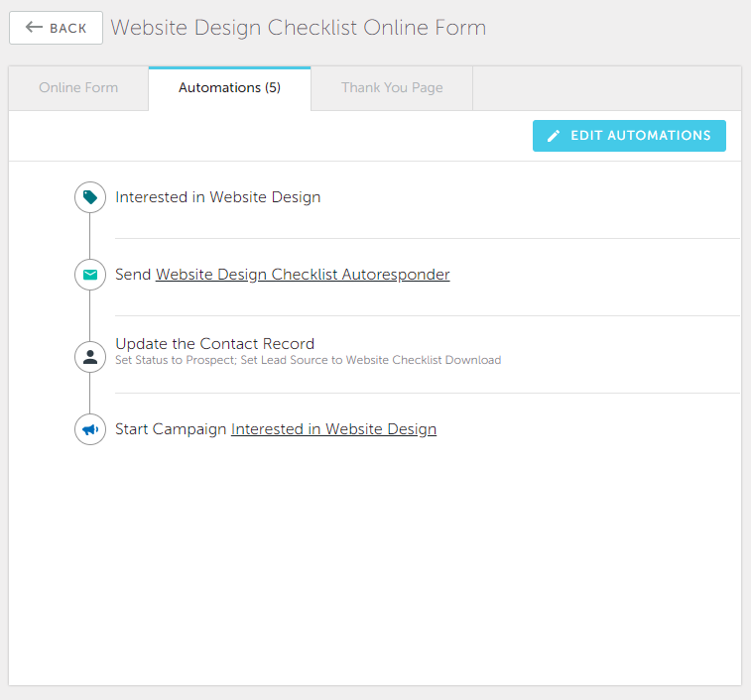
Task: Click the page title Website Design Checklist Online Form
Action: tap(299, 28)
